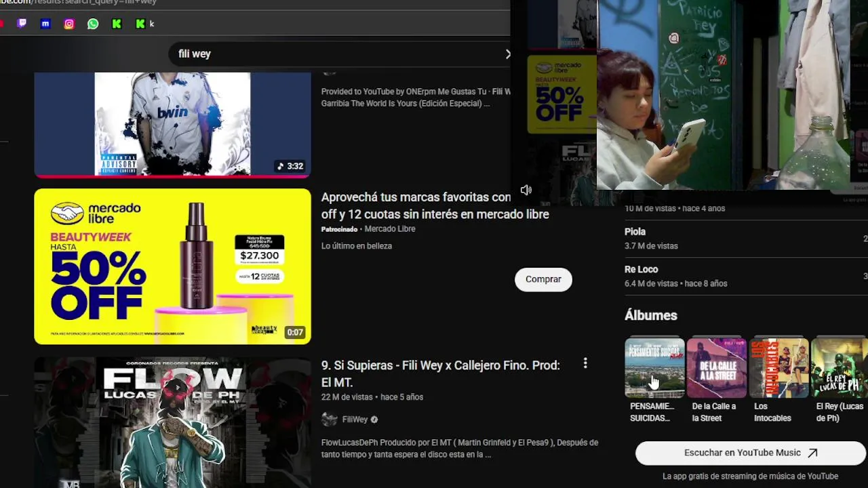Open the Kick bookmark labeled 'k'
868x488 pixels.
point(144,24)
